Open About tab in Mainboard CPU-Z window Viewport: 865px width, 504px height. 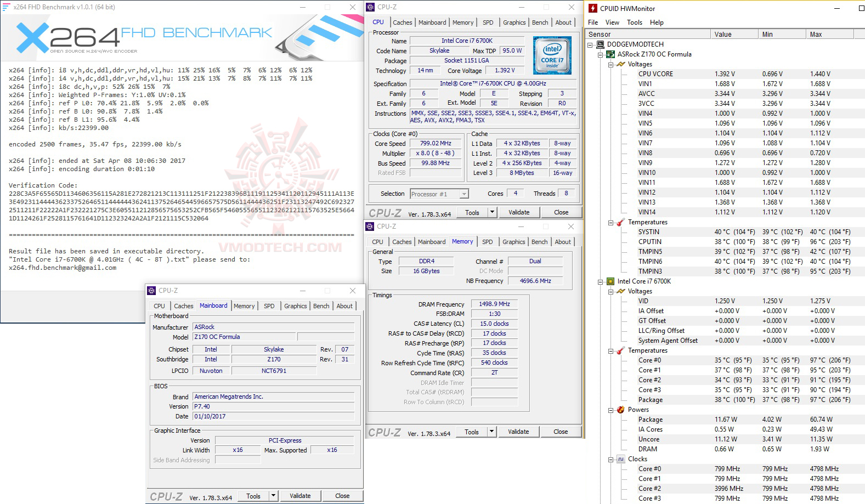click(x=344, y=306)
